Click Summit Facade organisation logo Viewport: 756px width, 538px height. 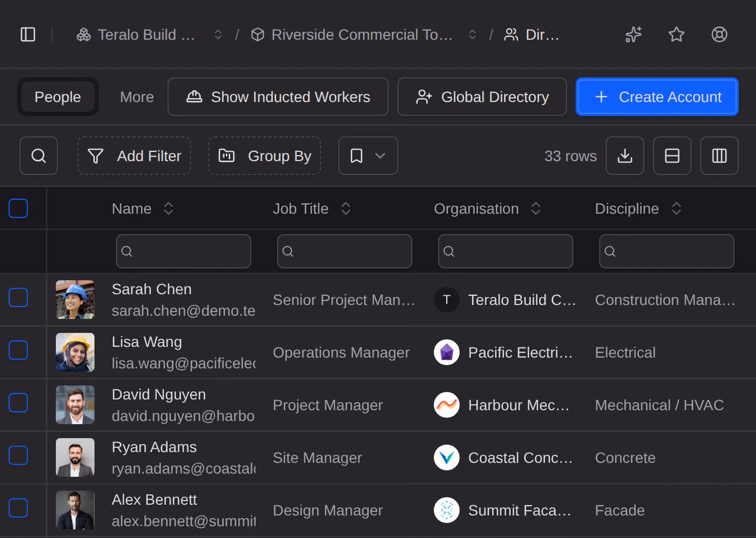tap(447, 510)
